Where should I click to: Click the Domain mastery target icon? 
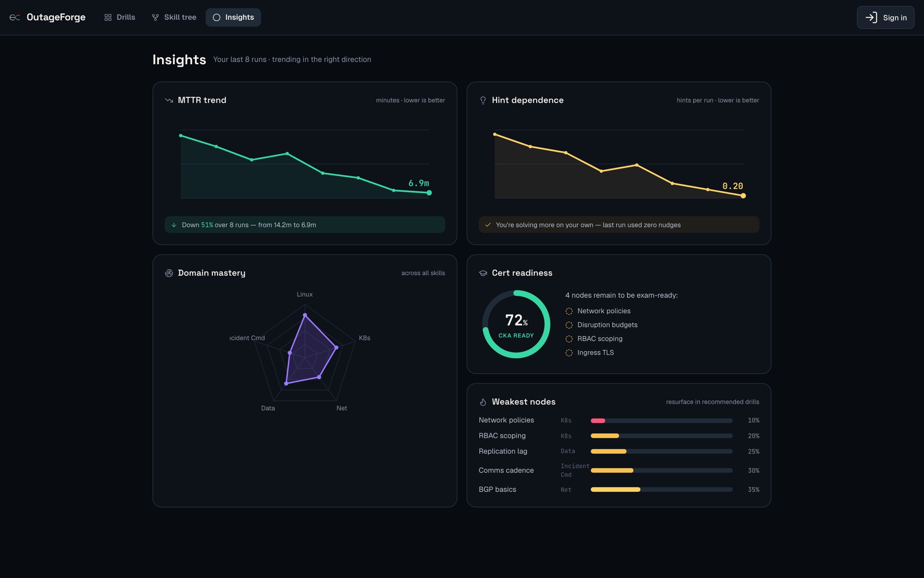coord(169,273)
